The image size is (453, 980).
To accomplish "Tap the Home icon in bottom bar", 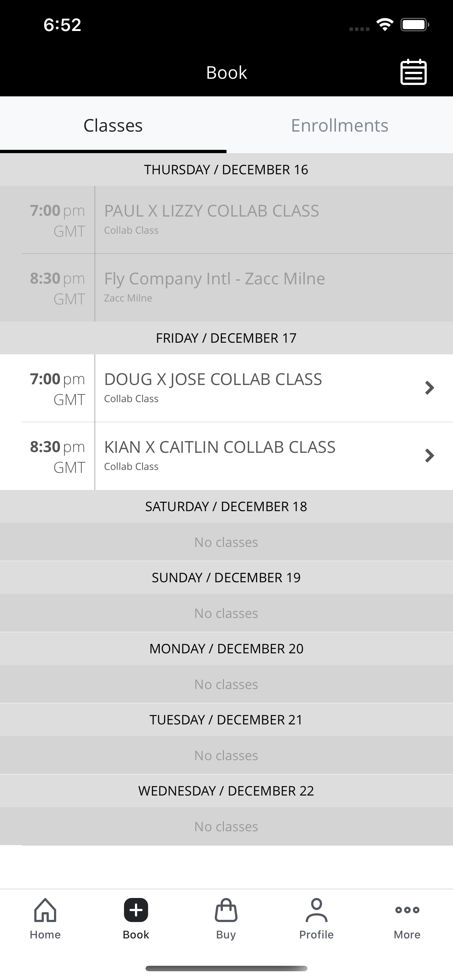I will click(x=45, y=910).
